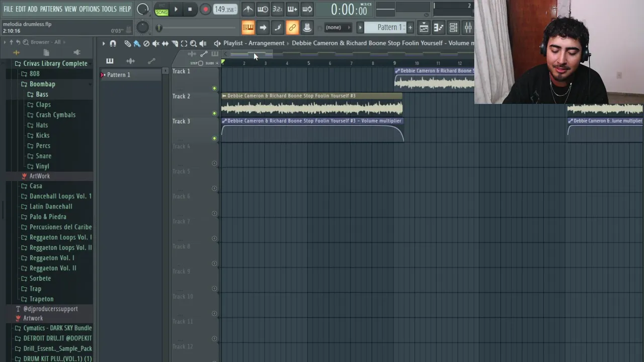
Task: Add new pattern with plus button
Action: coord(410,27)
